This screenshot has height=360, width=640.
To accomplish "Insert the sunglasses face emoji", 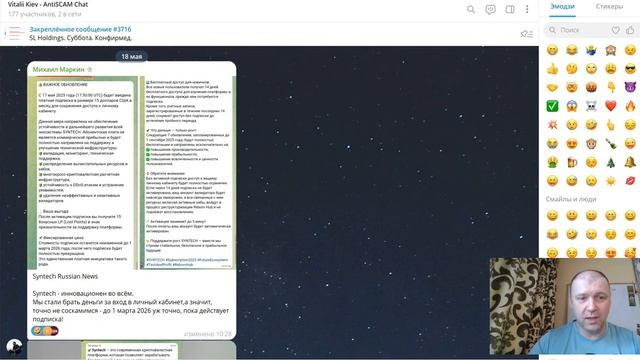I will 630,69.
